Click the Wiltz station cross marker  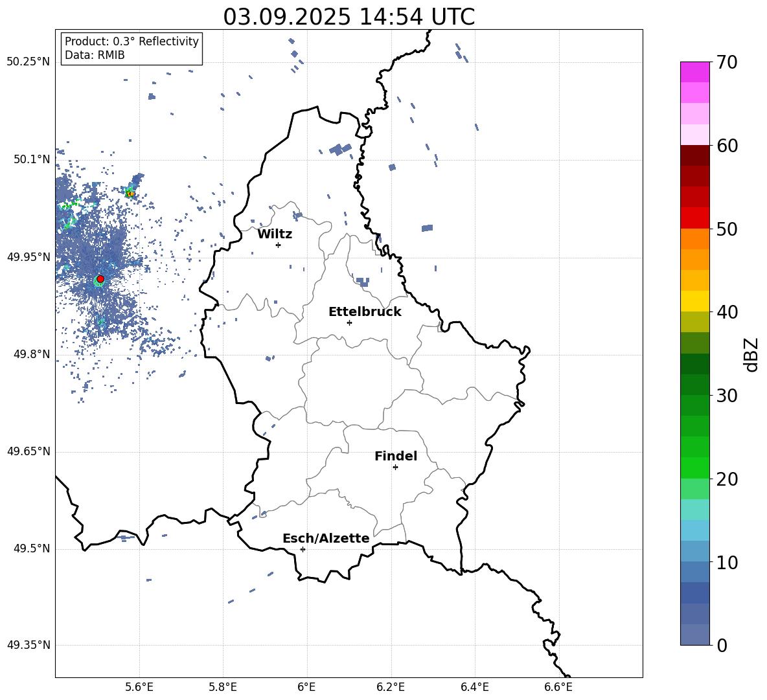(x=279, y=245)
